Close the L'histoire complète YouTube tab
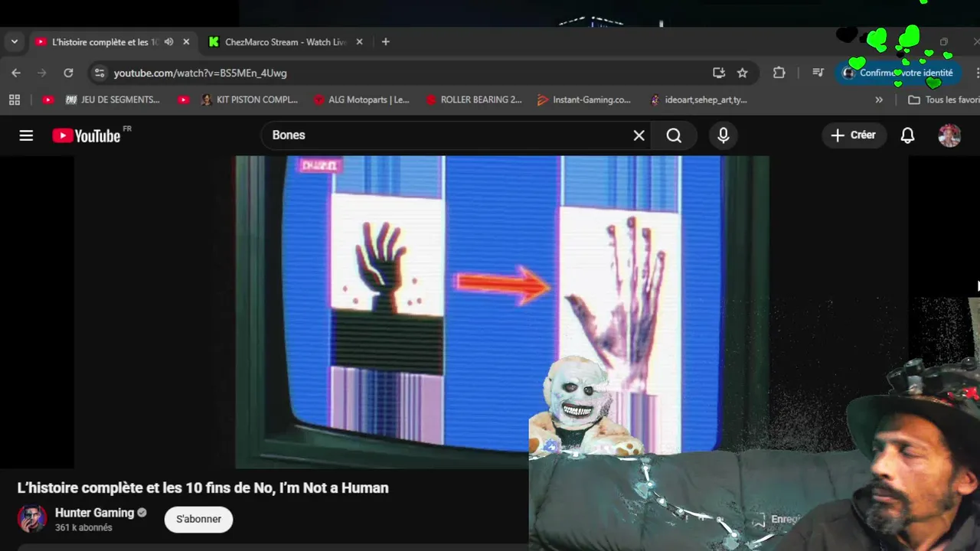980x551 pixels. click(x=186, y=42)
